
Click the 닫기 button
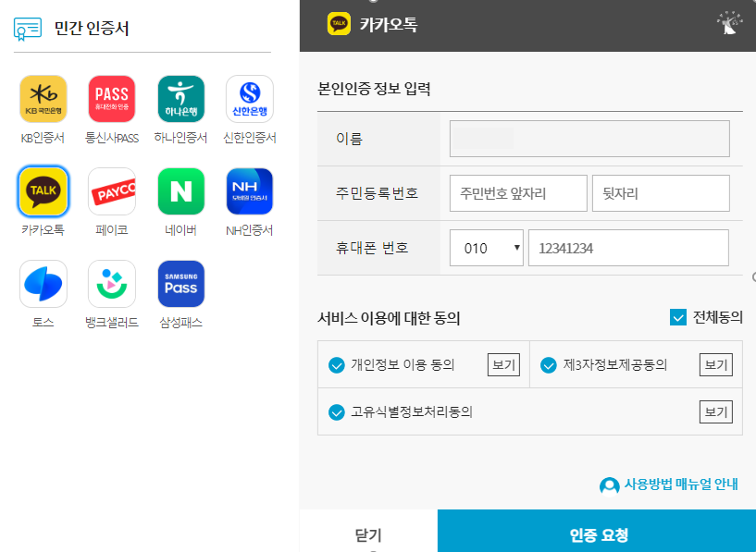click(368, 532)
